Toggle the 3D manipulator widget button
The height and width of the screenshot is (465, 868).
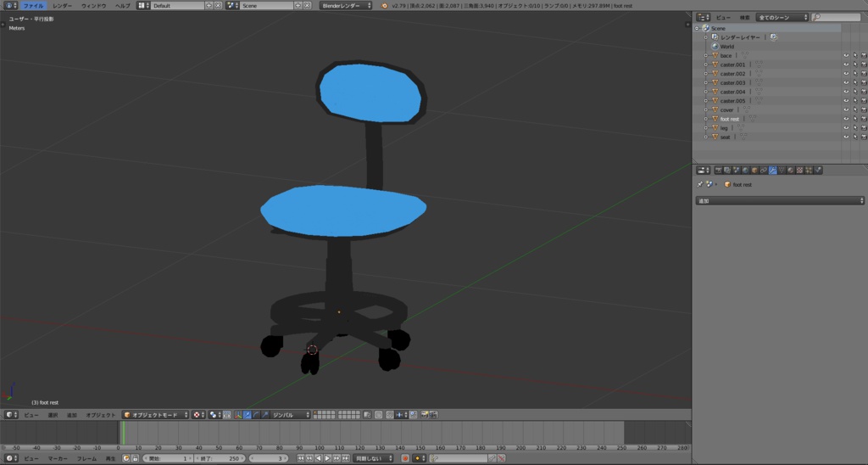(238, 415)
